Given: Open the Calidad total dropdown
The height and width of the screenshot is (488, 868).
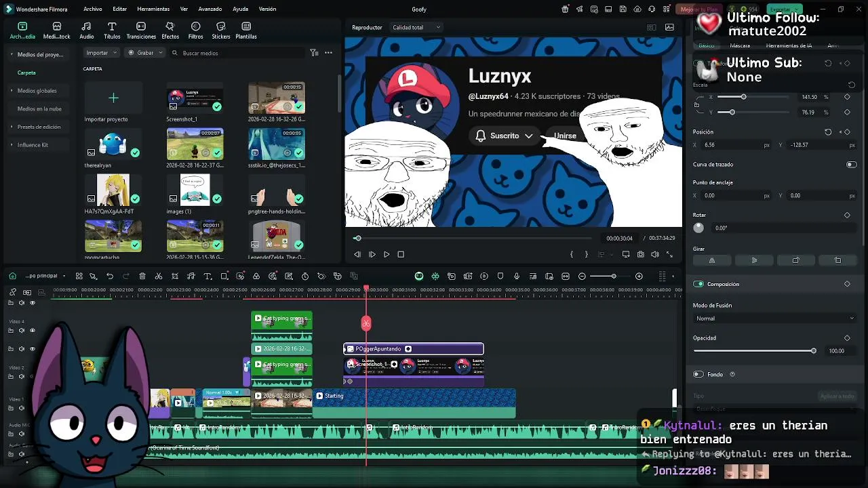Looking at the screenshot, I should (x=416, y=27).
